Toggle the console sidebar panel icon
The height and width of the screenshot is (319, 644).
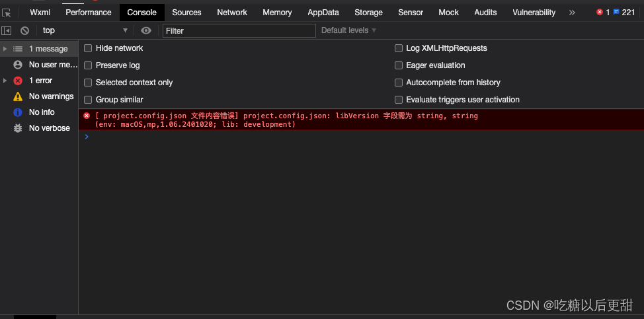[x=6, y=30]
